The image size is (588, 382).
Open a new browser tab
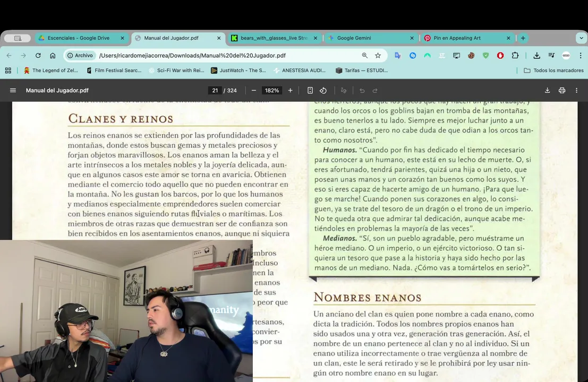point(523,38)
